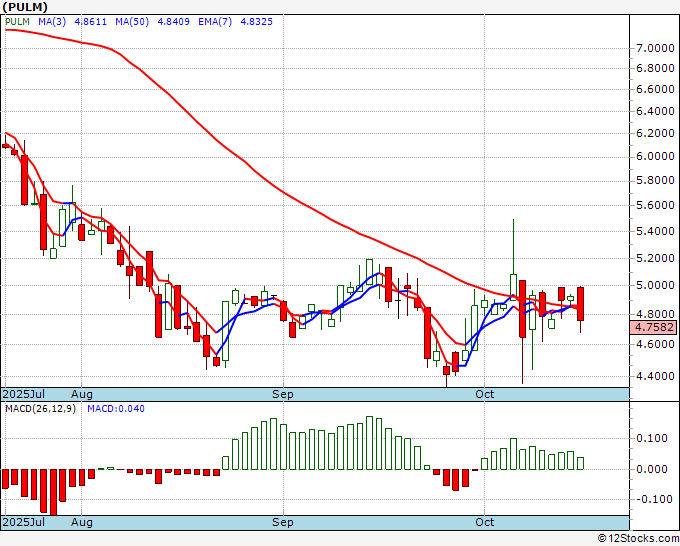The width and height of the screenshot is (680, 546).
Task: Click Oct on the price chart date axis
Action: pyautogui.click(x=484, y=394)
